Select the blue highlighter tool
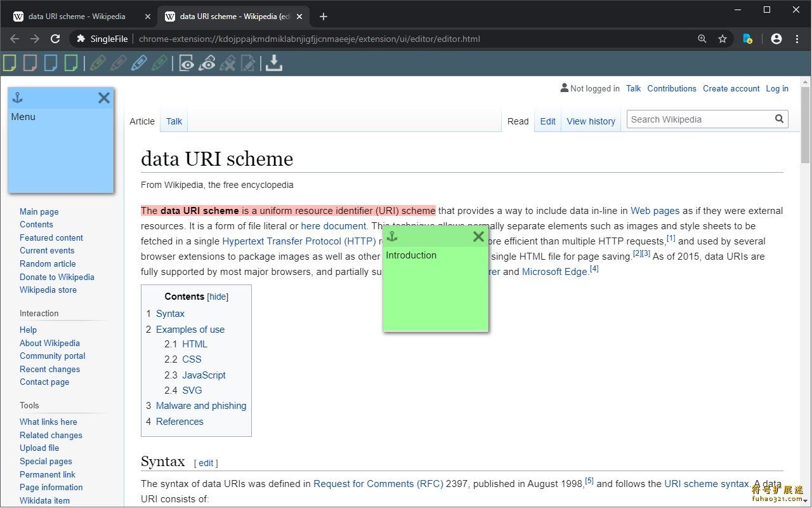Screen dimensions: 812x508 [x=139, y=63]
